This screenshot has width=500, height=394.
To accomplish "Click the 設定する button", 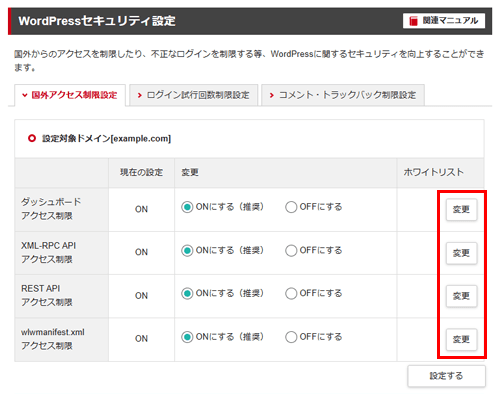I will click(446, 376).
